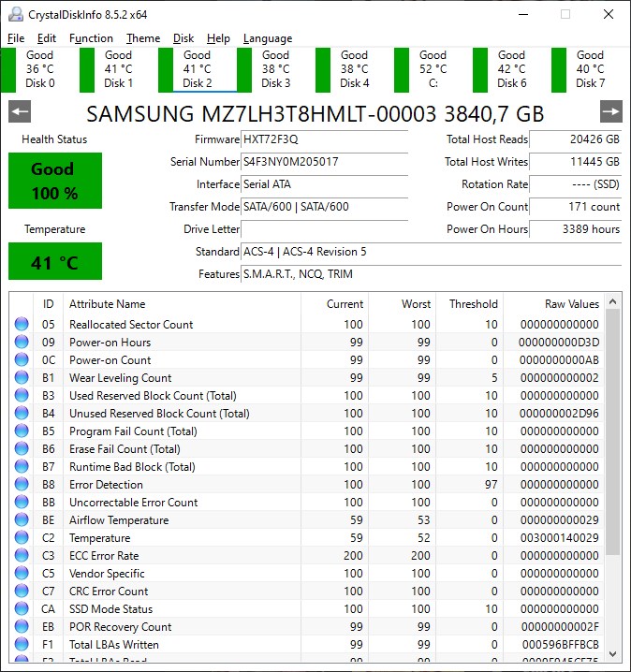Viewport: 631px width, 672px height.
Task: Click status orb for ECC Error Rate
Action: [22, 555]
